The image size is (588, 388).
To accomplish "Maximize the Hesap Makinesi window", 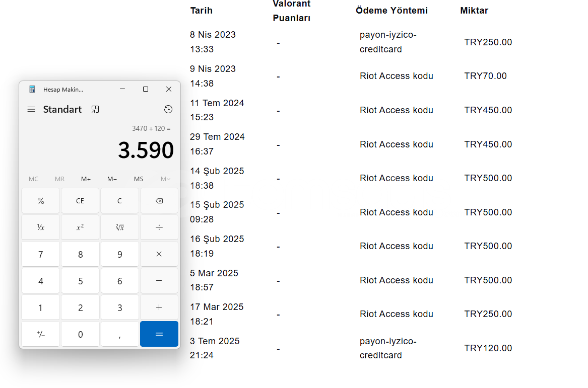I will (x=146, y=89).
